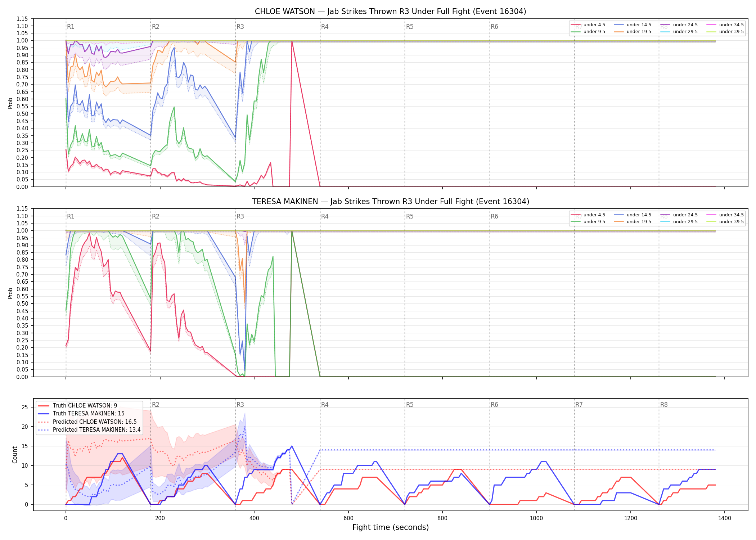Click the 25 tick label on Count axis
Screen dimensions: 756x540
point(25,408)
